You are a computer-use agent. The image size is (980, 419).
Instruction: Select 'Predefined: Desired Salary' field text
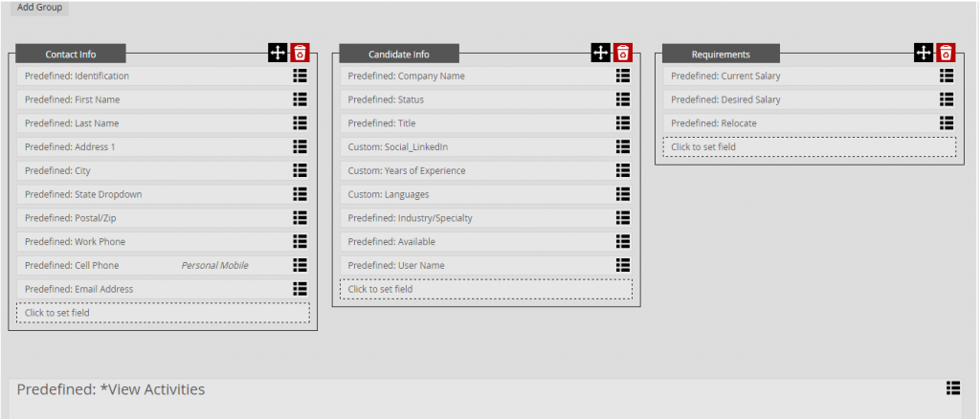725,99
